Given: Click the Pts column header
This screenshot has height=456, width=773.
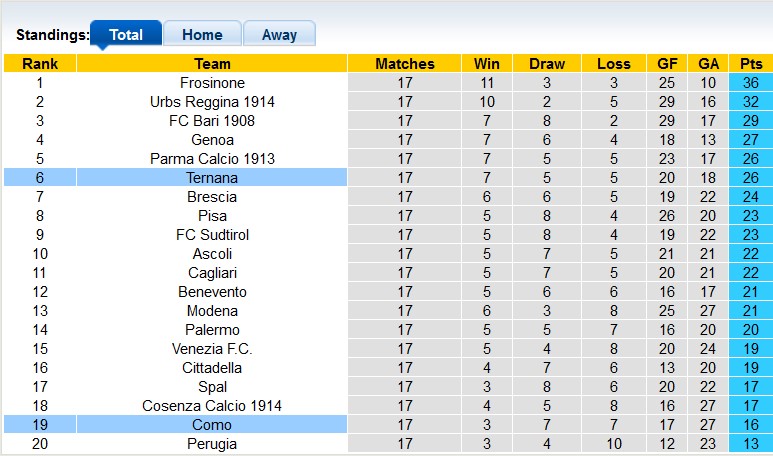Looking at the screenshot, I should point(751,64).
